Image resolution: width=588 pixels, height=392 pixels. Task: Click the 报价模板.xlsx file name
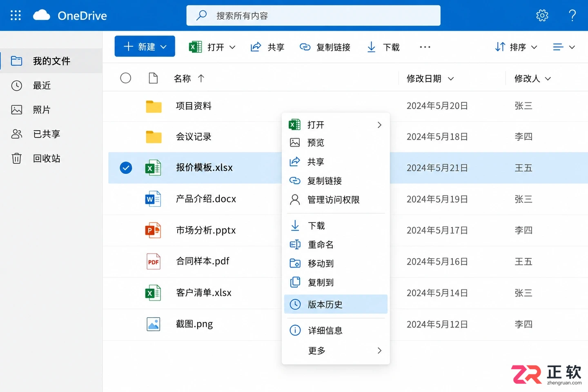(x=204, y=167)
